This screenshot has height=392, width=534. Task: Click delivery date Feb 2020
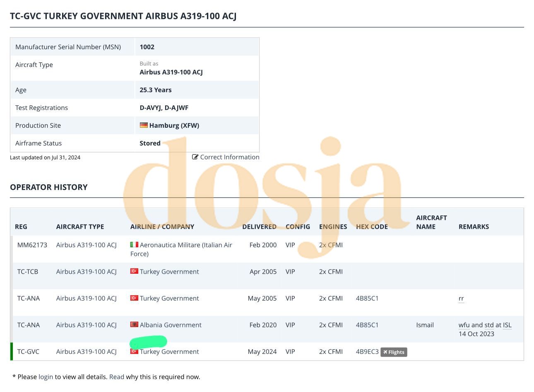(x=263, y=325)
